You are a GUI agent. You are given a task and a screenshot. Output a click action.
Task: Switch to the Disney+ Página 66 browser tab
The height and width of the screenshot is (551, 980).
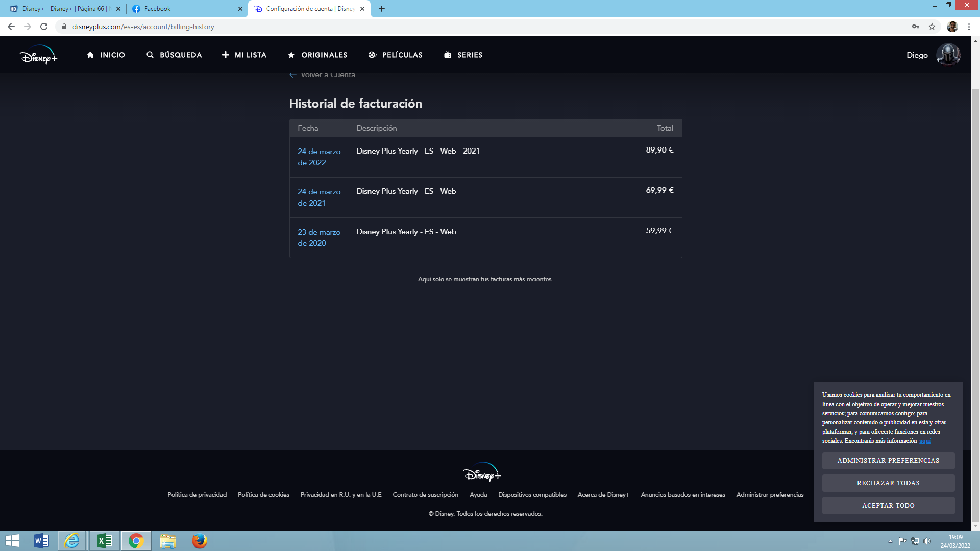tap(64, 9)
